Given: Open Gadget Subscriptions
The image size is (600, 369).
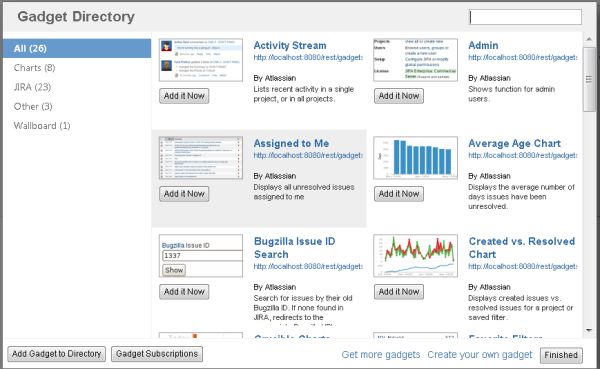Looking at the screenshot, I should tap(157, 354).
